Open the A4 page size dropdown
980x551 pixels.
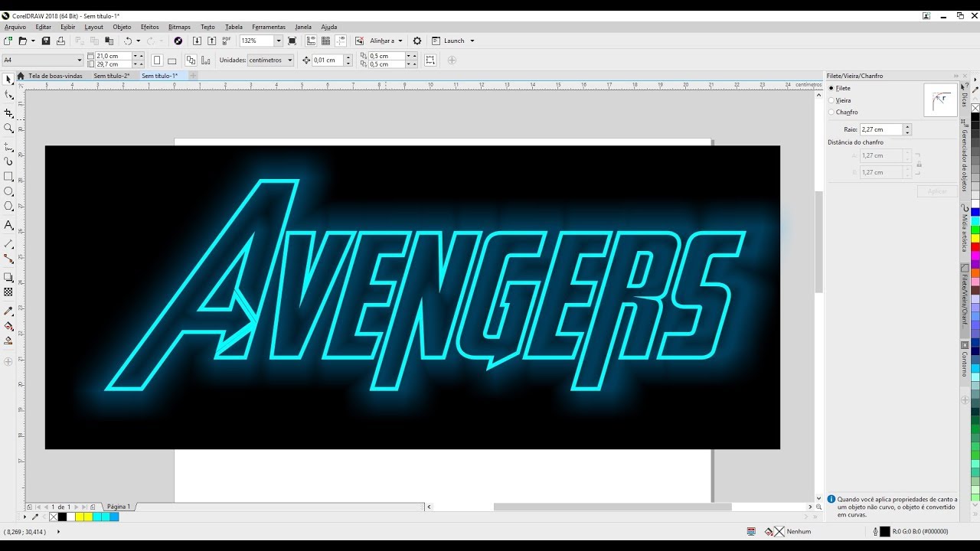[79, 60]
